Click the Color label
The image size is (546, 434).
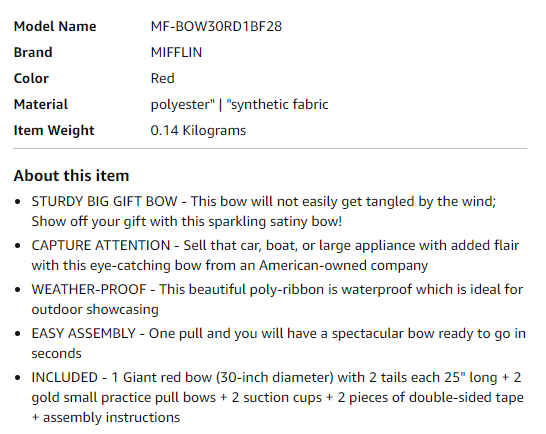pyautogui.click(x=31, y=78)
